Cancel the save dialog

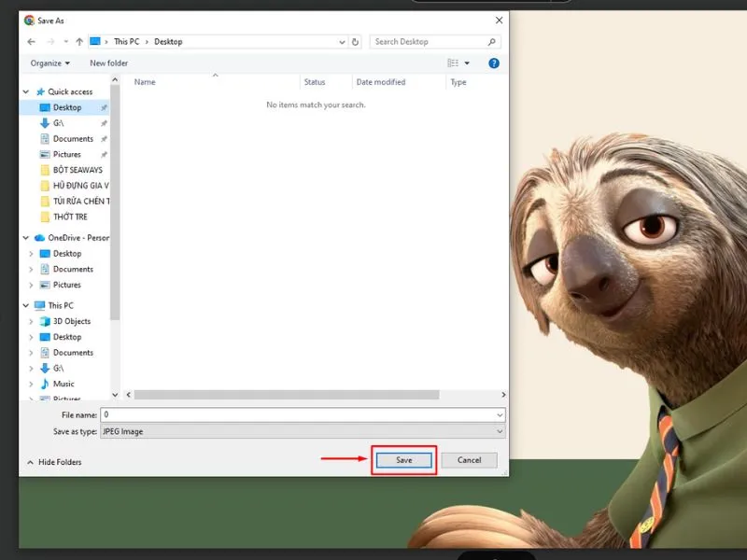tap(469, 459)
